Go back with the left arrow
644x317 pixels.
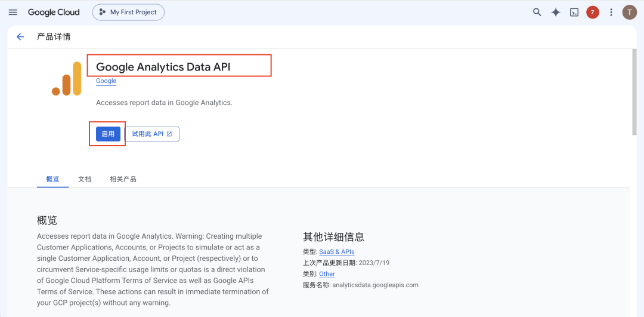point(20,37)
